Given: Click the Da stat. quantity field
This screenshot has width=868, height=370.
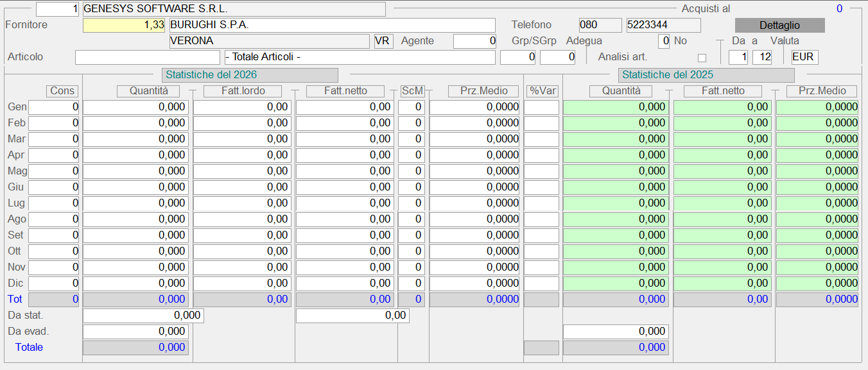Looking at the screenshot, I should coord(143,315).
